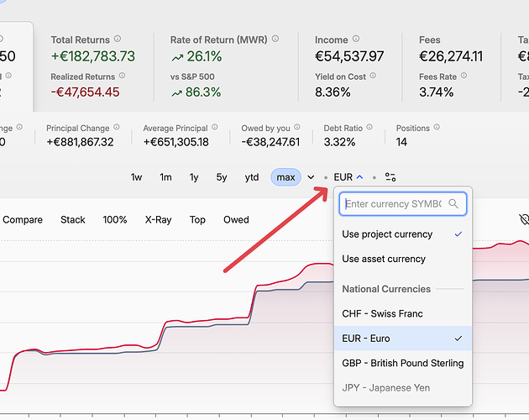Click the Fees Rate value 3.74%

(x=437, y=92)
